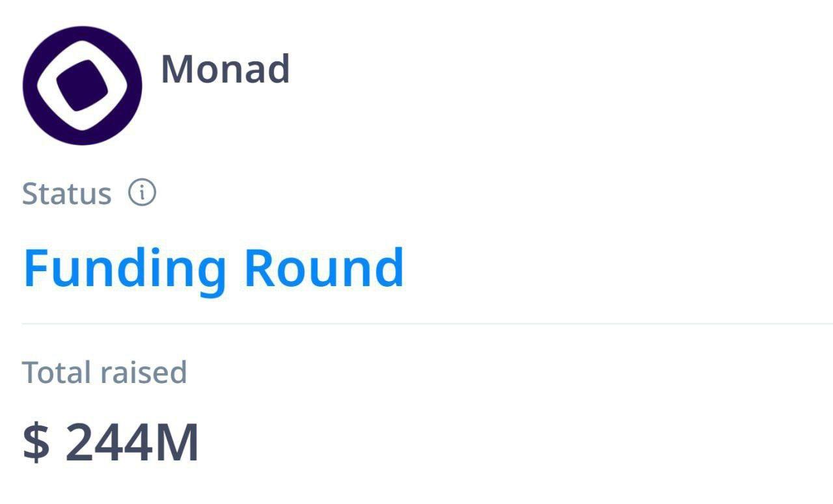
Task: Click the word "Total" in label
Action: (56, 372)
